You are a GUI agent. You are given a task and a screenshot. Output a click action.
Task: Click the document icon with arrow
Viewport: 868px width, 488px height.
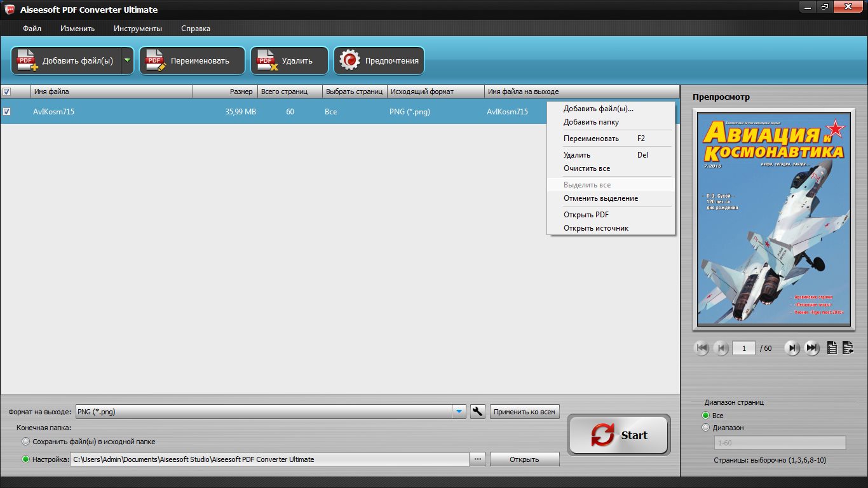coord(848,348)
